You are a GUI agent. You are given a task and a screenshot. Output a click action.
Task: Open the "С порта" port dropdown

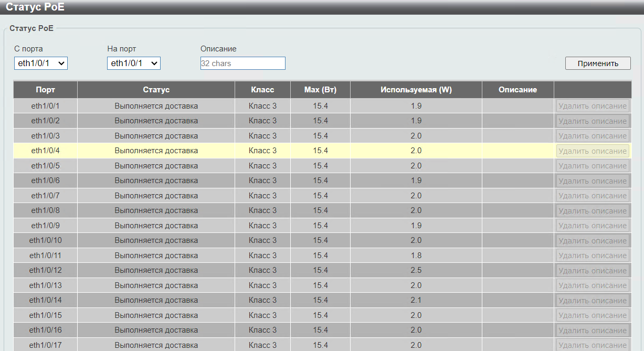click(x=41, y=63)
